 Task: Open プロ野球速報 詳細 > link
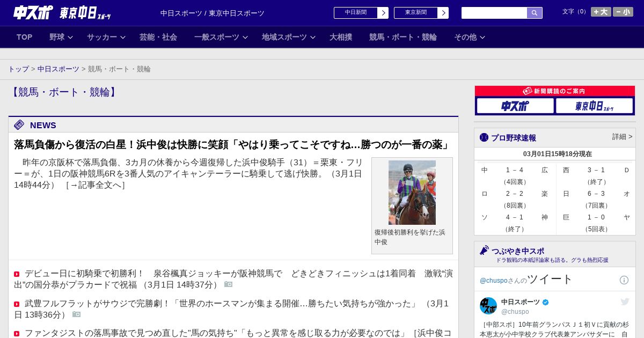[x=622, y=137]
